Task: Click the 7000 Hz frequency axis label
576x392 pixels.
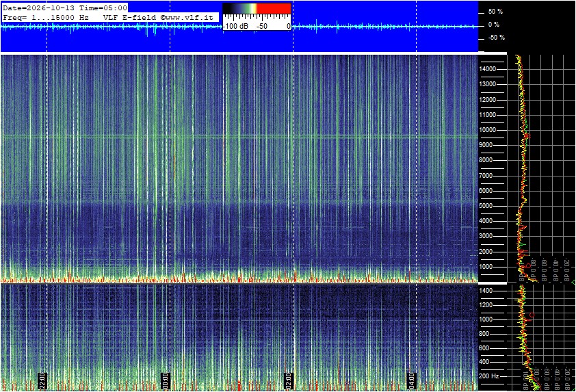Action: point(486,176)
